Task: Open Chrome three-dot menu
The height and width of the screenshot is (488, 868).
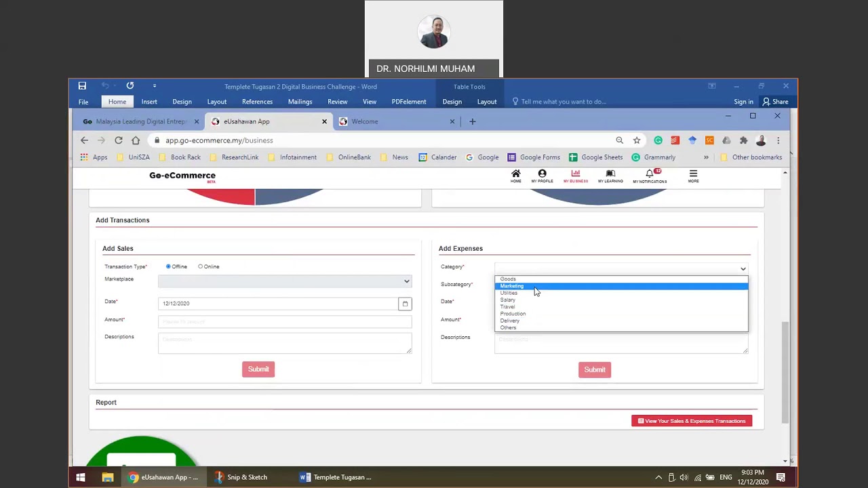Action: pos(778,140)
